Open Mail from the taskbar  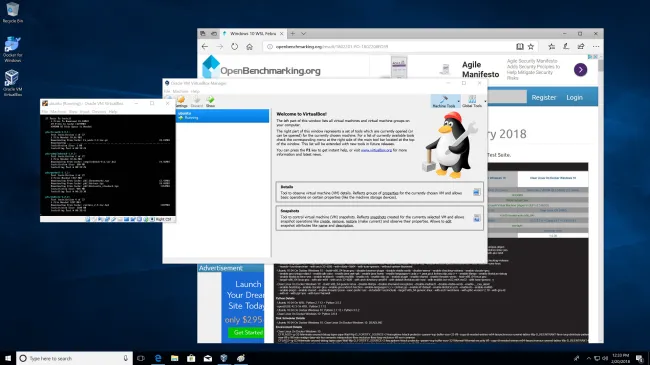(x=208, y=358)
